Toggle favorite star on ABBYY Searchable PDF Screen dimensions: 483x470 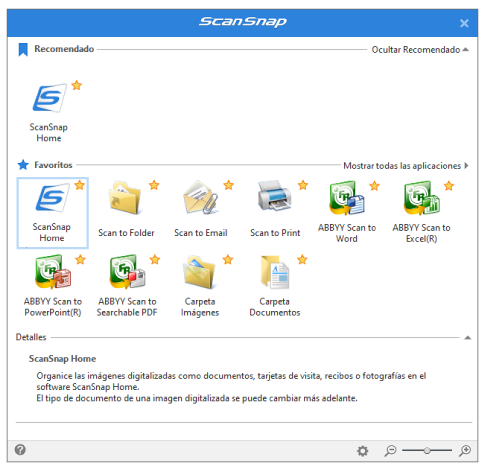click(x=155, y=259)
